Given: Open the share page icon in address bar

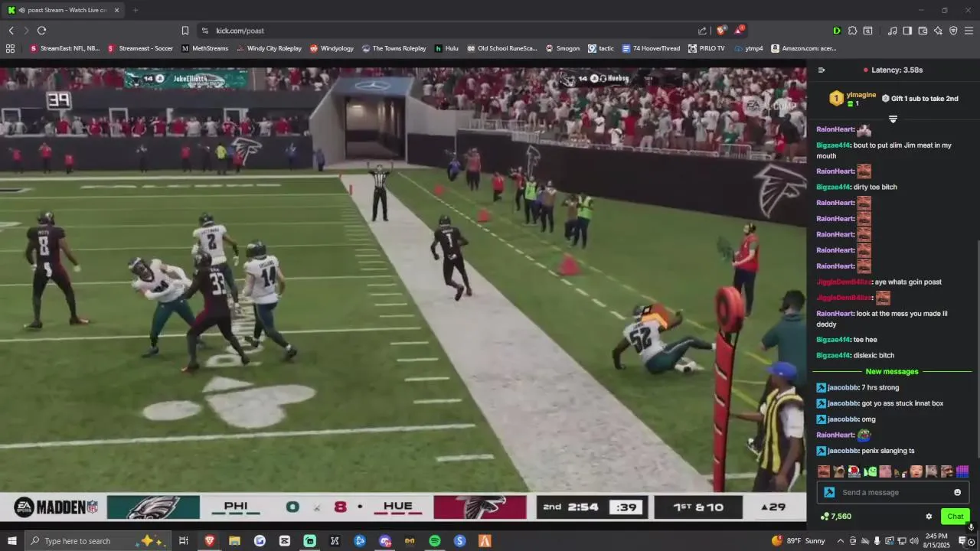Looking at the screenshot, I should 702,31.
